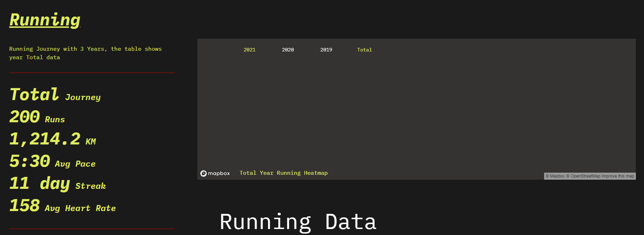Click the Running Journey with 3 Years description

click(85, 53)
